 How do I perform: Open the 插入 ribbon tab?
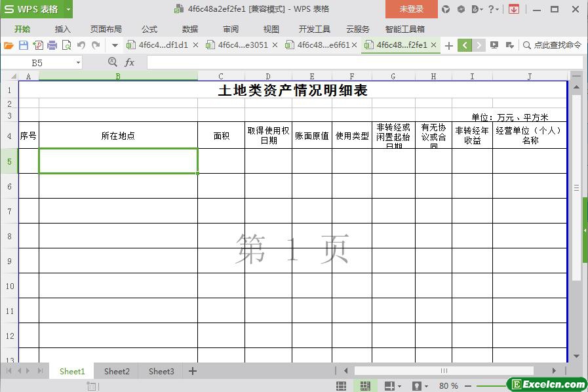[63, 29]
